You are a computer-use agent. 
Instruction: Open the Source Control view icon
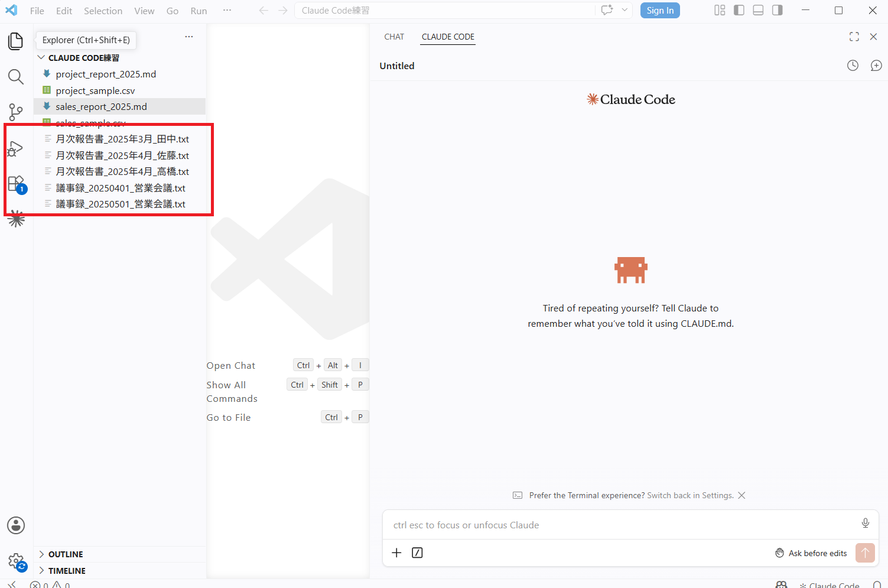16,112
